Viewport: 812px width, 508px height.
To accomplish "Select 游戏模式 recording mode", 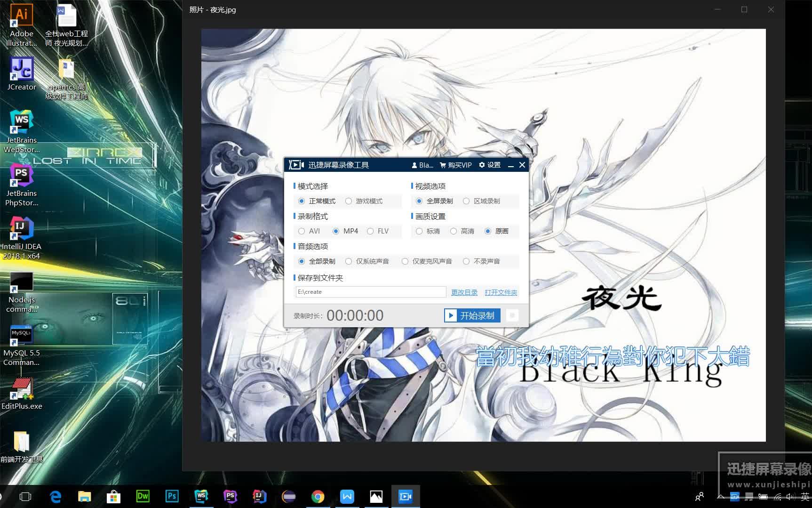I will point(364,201).
